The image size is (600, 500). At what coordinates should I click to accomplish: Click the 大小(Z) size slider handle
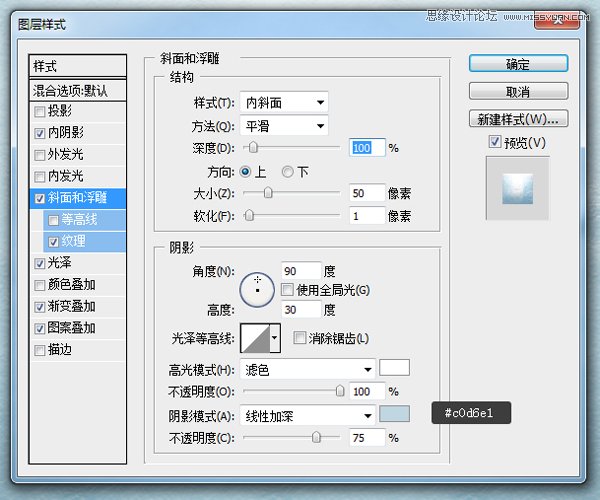pos(268,192)
